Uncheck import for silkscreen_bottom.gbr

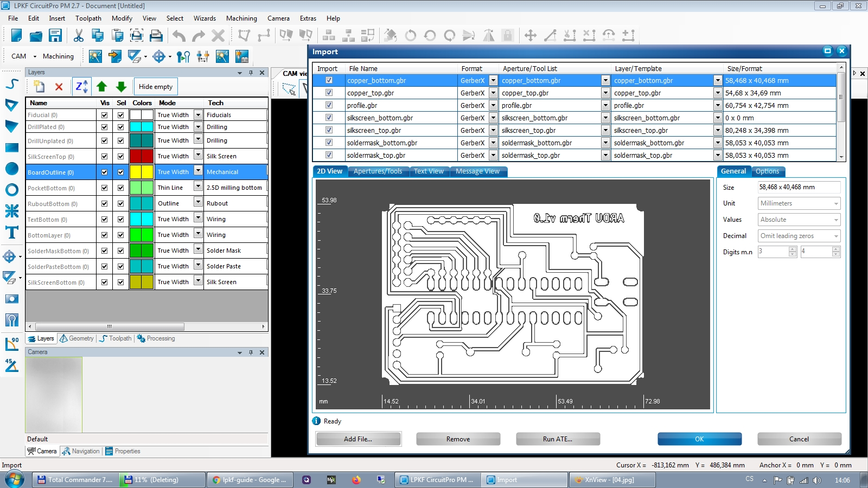coord(329,118)
